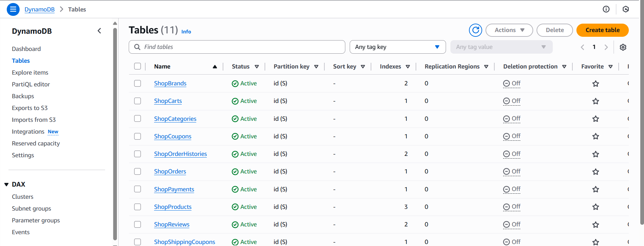The height and width of the screenshot is (246, 644).
Task: Open the Indexes column sort arrow
Action: 408,67
